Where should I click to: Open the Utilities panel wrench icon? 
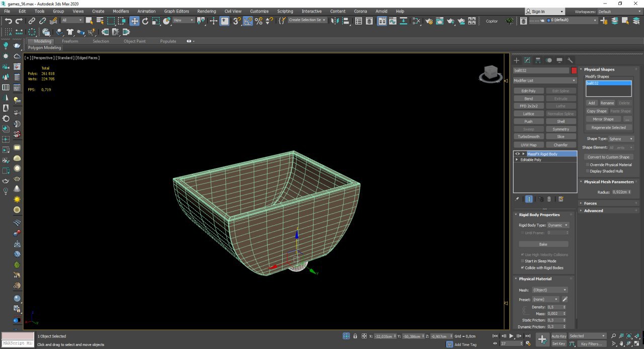click(570, 60)
